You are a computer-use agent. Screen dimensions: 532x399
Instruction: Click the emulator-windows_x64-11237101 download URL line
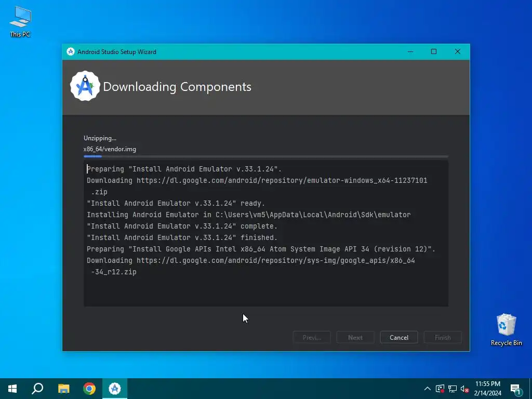tap(257, 180)
